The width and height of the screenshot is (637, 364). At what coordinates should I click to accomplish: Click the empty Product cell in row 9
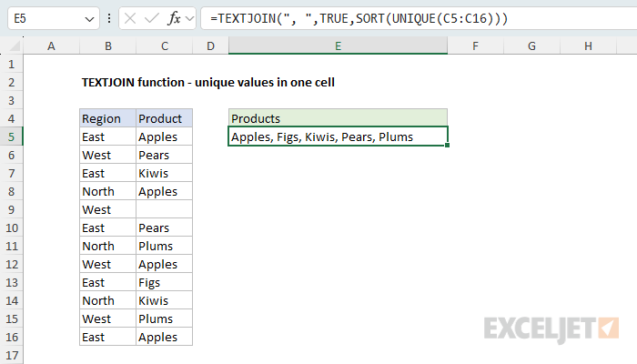tap(164, 209)
